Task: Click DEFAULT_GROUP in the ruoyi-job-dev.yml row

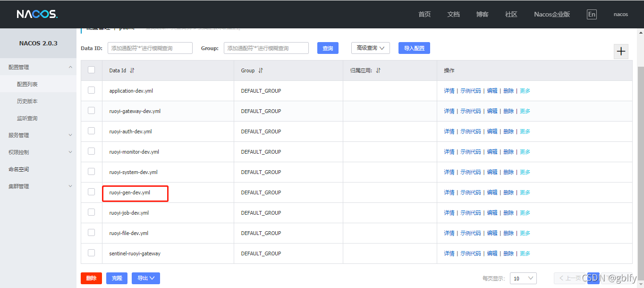Action: pos(261,213)
